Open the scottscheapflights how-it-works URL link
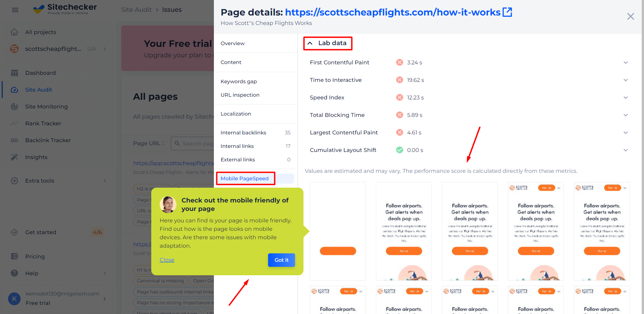This screenshot has height=314, width=644. pyautogui.click(x=393, y=12)
